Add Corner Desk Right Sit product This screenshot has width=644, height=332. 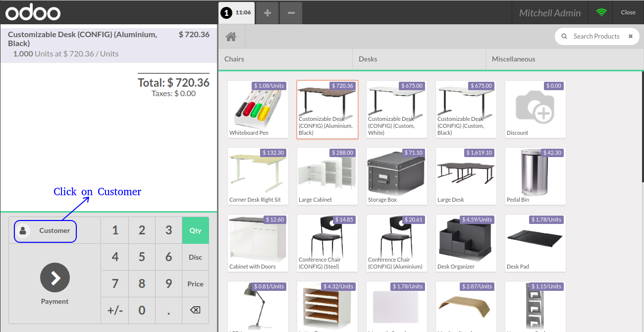[x=258, y=176]
